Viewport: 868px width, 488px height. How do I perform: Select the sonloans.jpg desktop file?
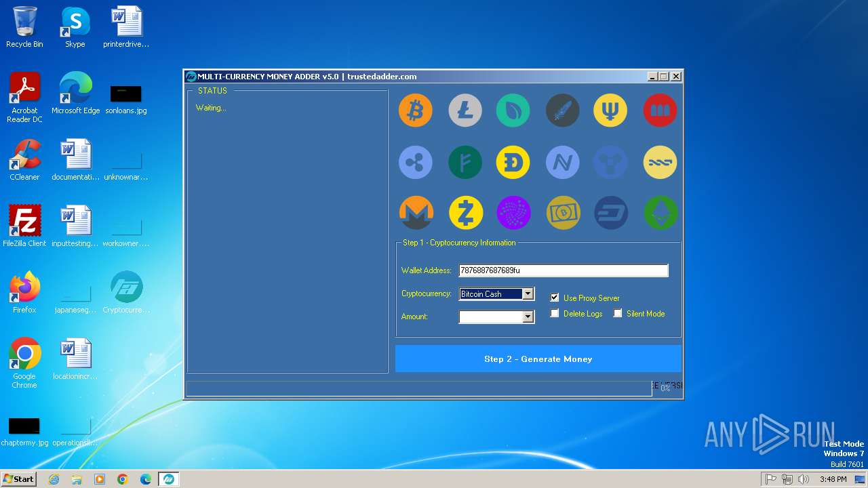126,99
